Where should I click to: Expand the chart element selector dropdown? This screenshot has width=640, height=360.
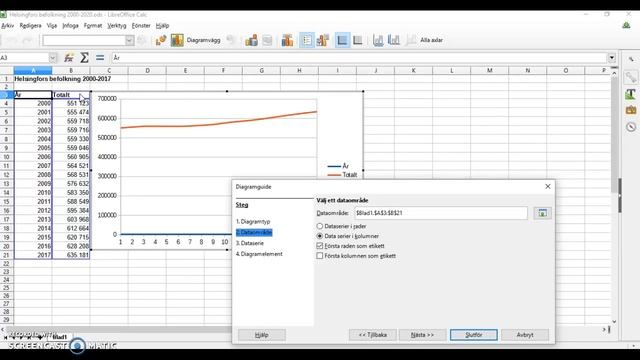point(129,40)
